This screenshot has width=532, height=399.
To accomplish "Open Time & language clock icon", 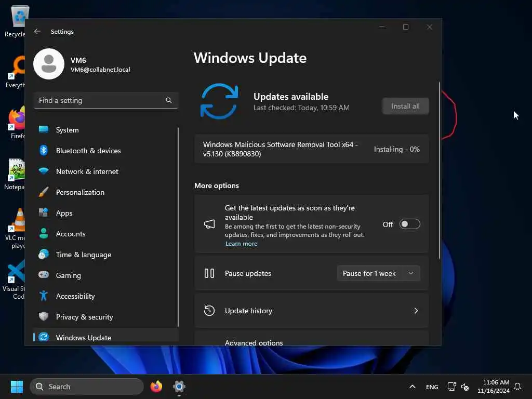I will pyautogui.click(x=44, y=255).
